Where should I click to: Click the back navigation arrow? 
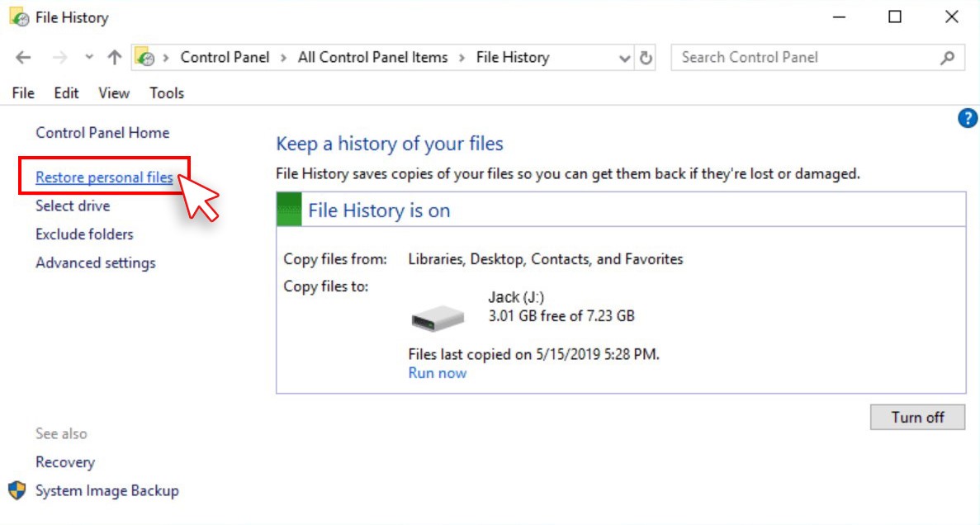[23, 58]
